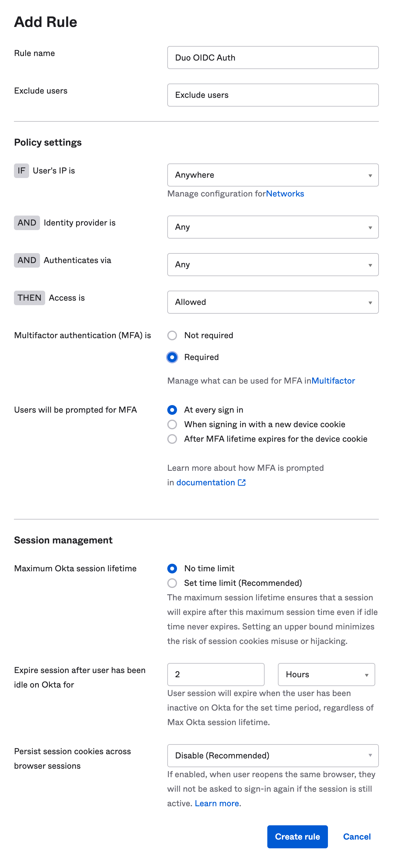This screenshot has width=394, height=868.
Task: Select the Rule name field containing 'Duo OIDC Auth'
Action: [272, 57]
